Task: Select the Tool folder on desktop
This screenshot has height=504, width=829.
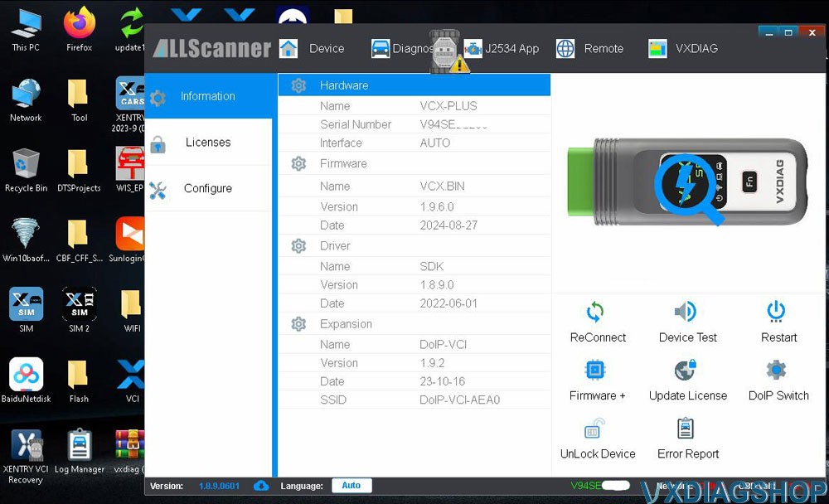Action: point(79,100)
